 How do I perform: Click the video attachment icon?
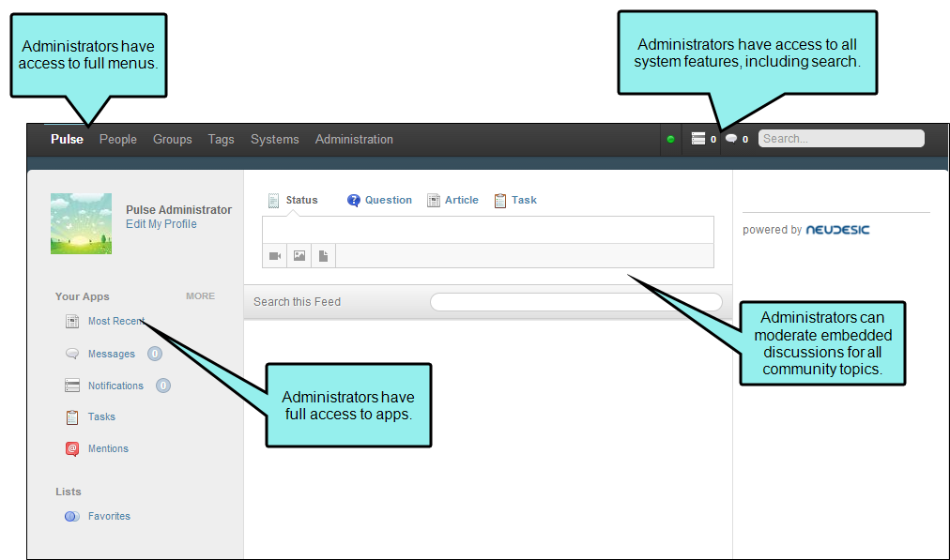[274, 255]
